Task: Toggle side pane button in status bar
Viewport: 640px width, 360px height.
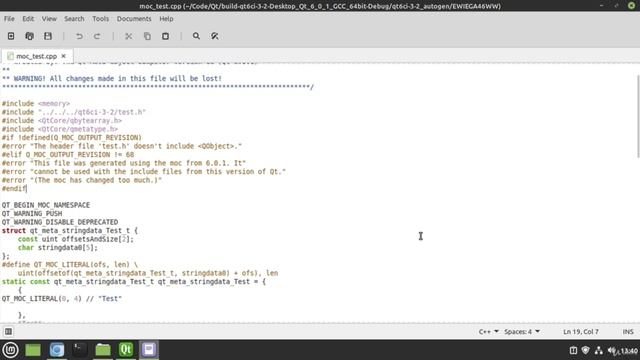Action: [x=8, y=331]
